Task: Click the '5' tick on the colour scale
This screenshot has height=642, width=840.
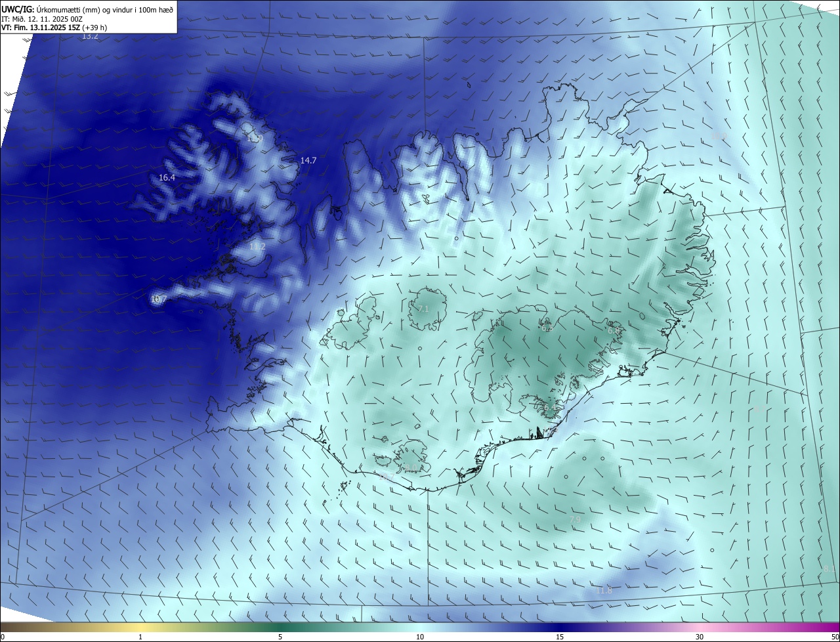Action: tap(280, 637)
